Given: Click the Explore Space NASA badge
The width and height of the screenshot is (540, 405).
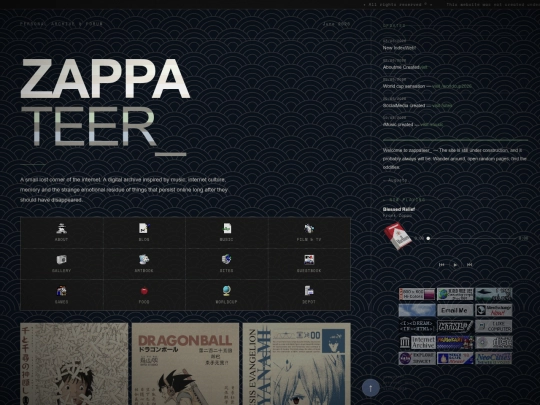Looking at the screenshot, I should (x=417, y=358).
